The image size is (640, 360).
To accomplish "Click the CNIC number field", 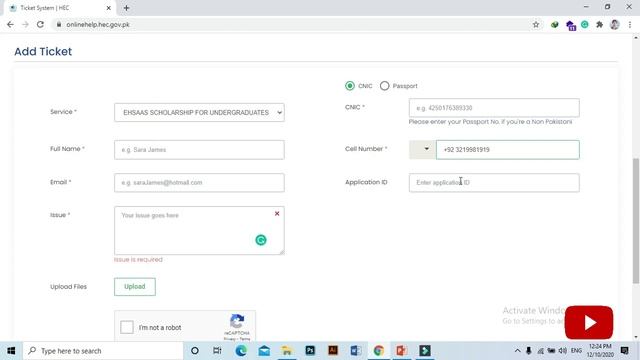I will (494, 108).
